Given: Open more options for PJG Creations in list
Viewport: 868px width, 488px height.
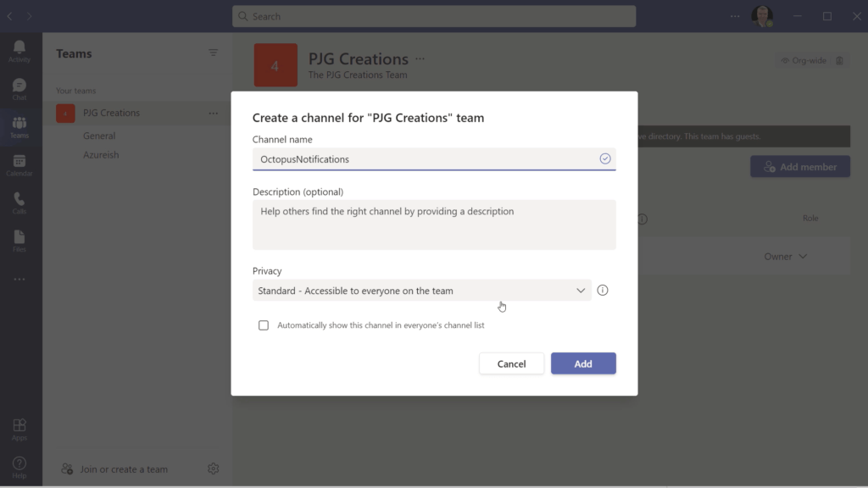Looking at the screenshot, I should [213, 113].
